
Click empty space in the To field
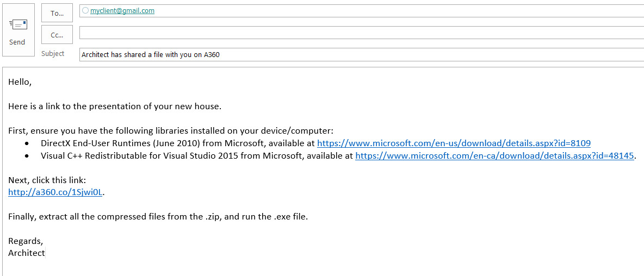click(381, 11)
